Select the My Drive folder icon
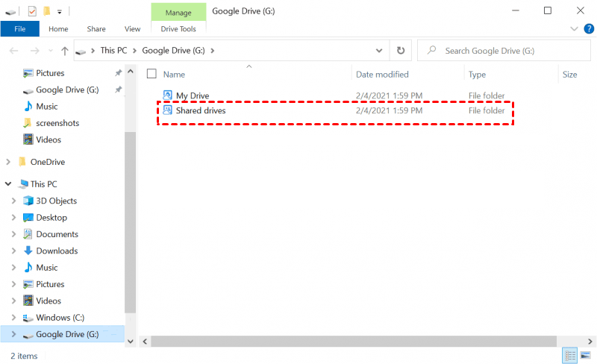597x364 pixels. [167, 95]
